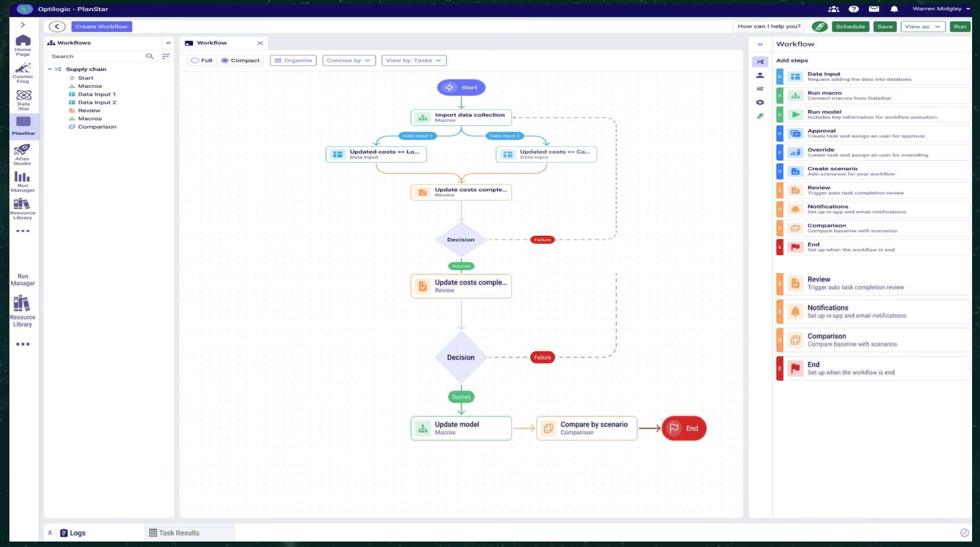
Task: Open the mail envelope icon
Action: [874, 9]
